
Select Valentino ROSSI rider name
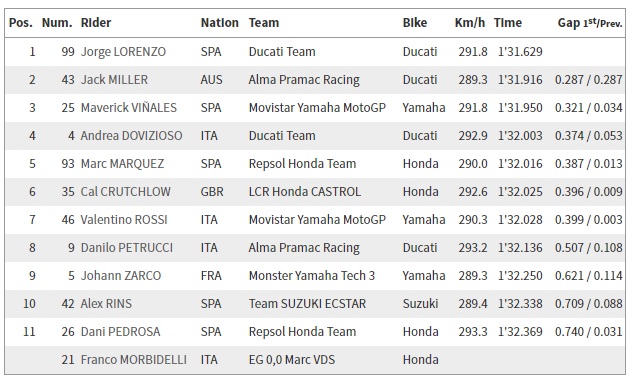[x=124, y=220]
